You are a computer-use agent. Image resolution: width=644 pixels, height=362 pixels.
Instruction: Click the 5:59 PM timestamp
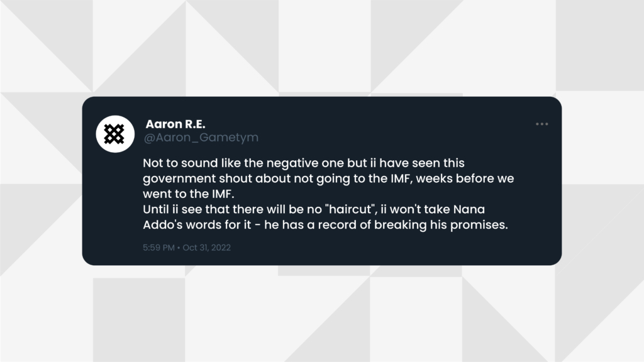[x=158, y=248]
